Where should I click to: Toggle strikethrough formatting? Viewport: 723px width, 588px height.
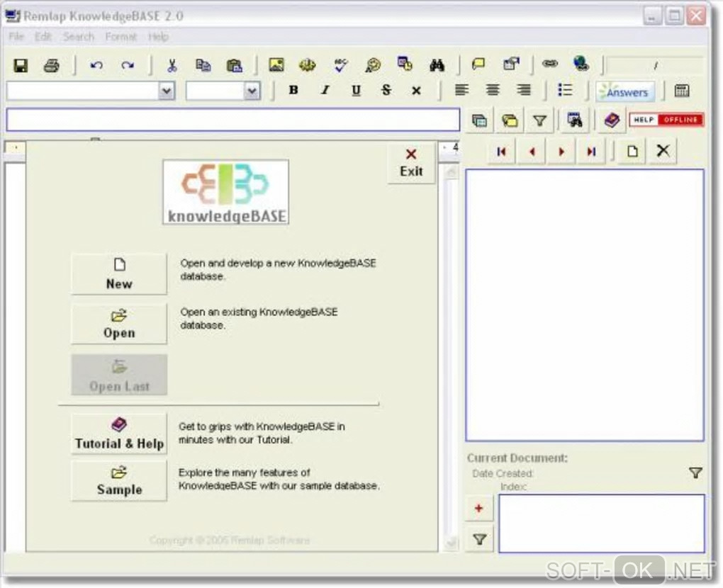coord(386,90)
